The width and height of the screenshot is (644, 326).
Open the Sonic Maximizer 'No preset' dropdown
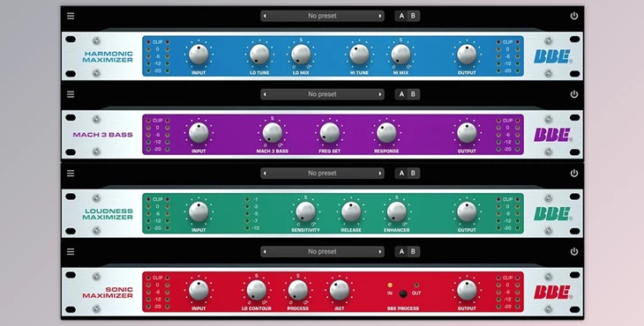322,251
